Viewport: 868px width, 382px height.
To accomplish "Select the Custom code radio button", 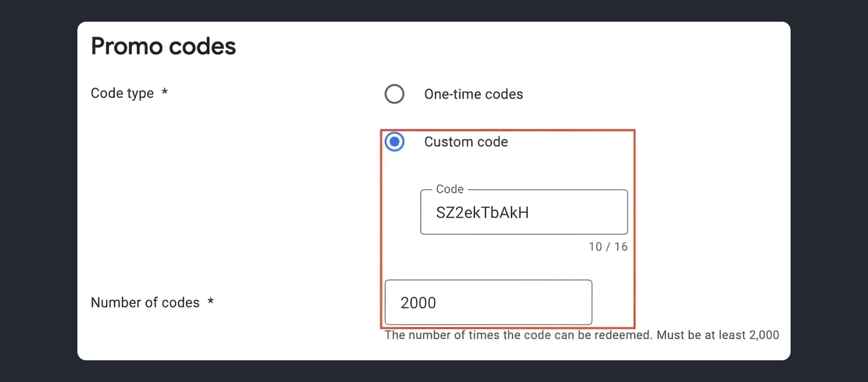I will [x=395, y=142].
